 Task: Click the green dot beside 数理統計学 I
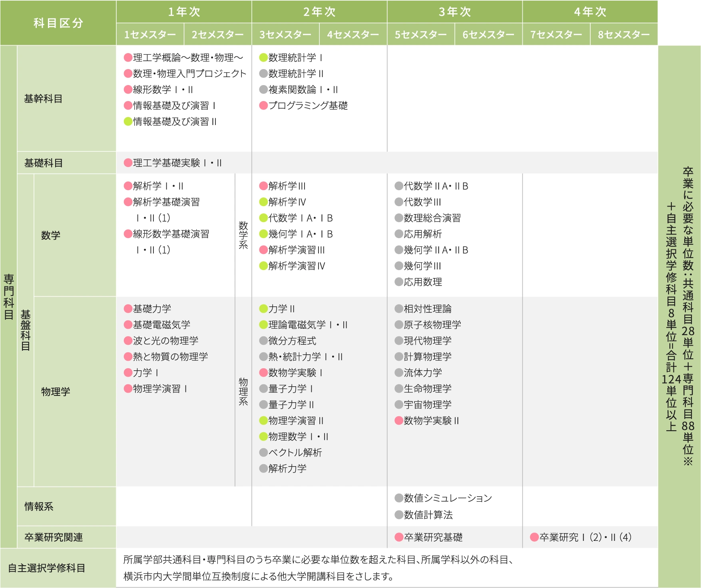[263, 58]
